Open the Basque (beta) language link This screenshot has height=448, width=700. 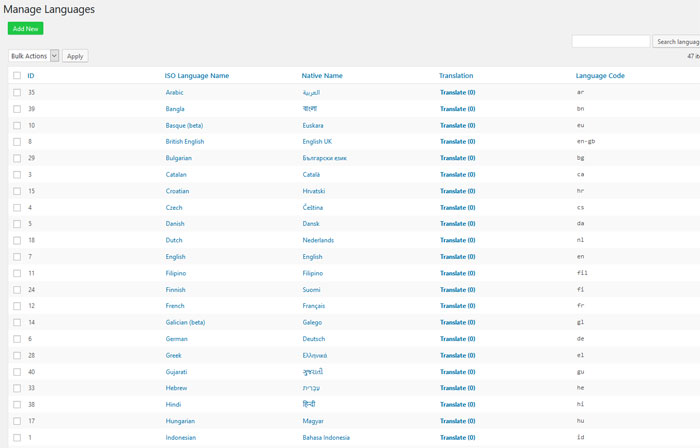184,125
